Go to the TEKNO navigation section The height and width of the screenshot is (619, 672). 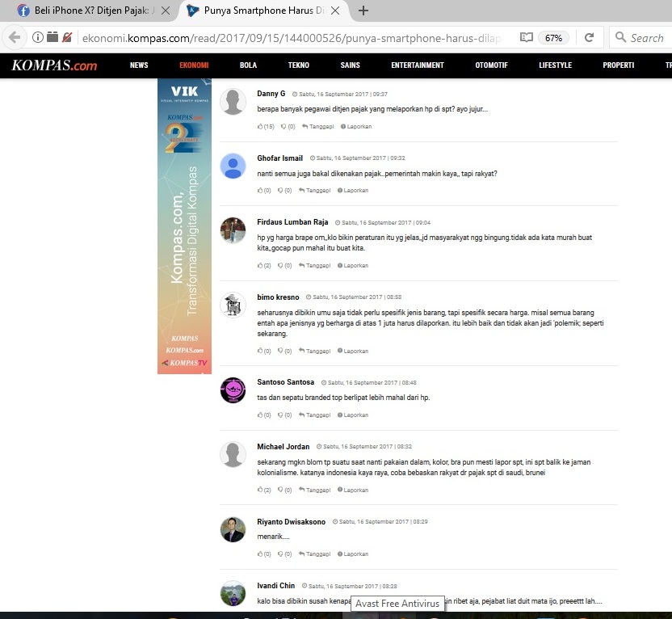[298, 65]
